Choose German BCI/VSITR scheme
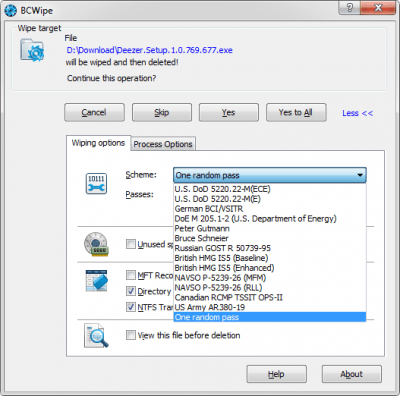 pyautogui.click(x=270, y=209)
